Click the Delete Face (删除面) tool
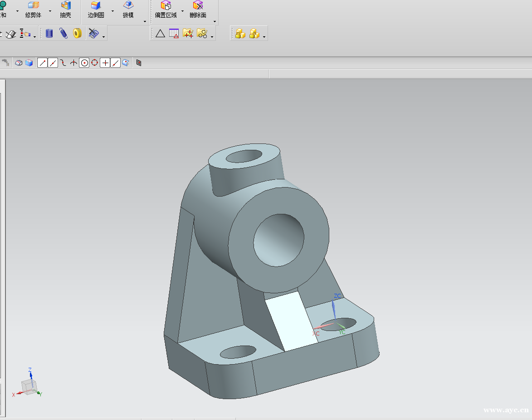532x420 pixels. coord(198,10)
